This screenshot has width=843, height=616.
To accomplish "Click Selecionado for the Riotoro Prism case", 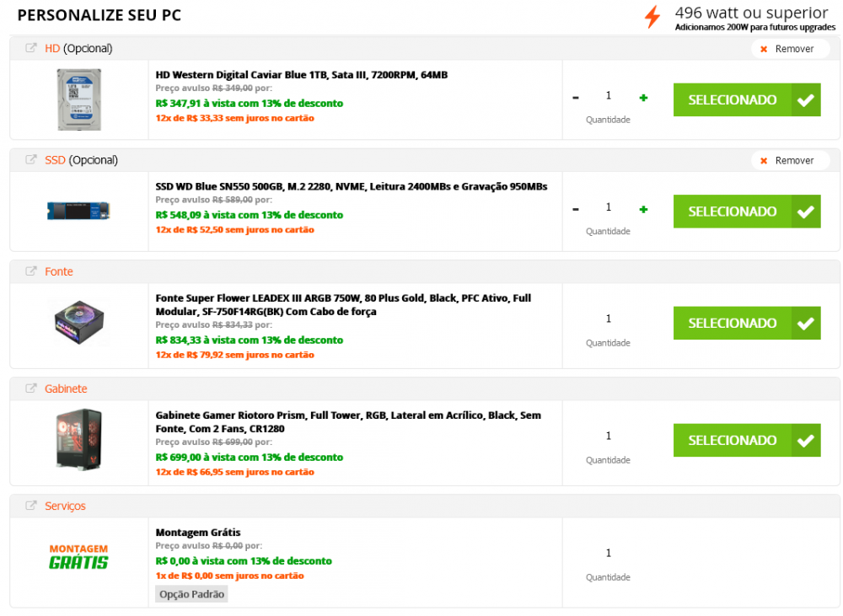I will click(746, 440).
